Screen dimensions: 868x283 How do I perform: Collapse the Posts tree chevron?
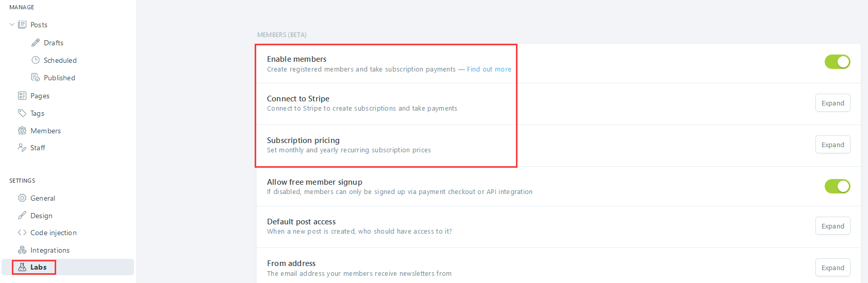coord(12,25)
